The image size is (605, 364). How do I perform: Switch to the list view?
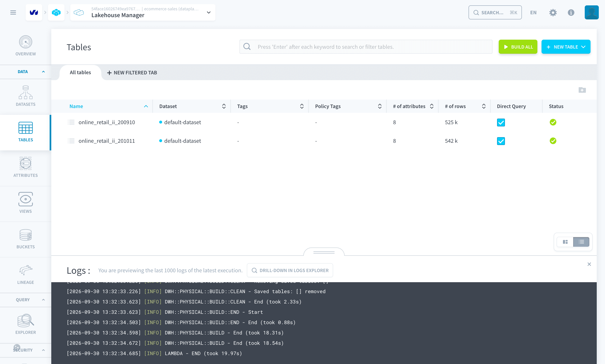(581, 242)
